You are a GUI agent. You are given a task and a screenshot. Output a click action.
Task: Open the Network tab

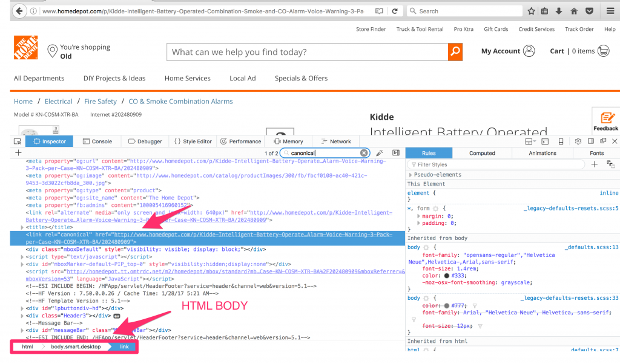tap(335, 141)
